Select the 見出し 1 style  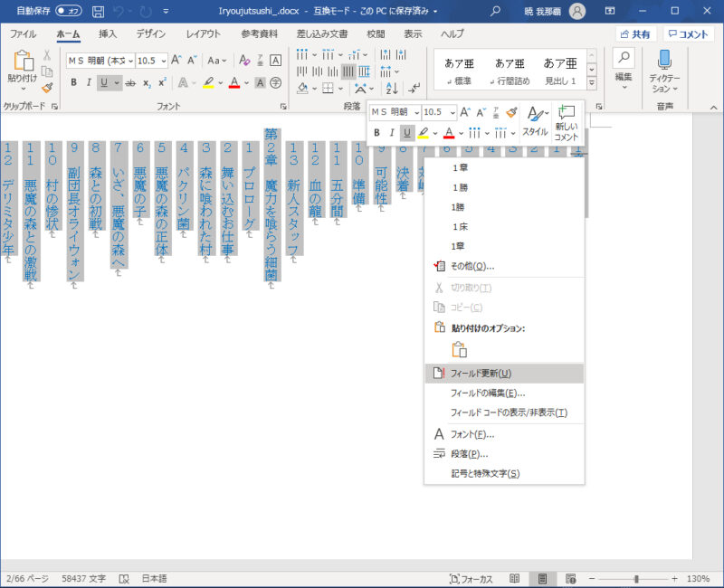click(560, 71)
